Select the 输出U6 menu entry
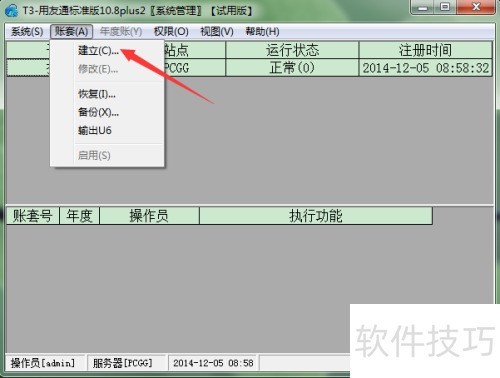 (x=95, y=130)
